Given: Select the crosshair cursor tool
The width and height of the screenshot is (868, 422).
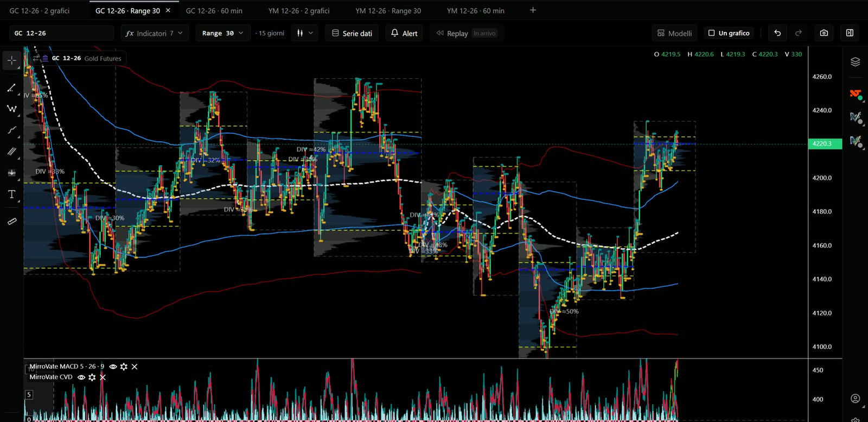Looking at the screenshot, I should click(11, 60).
